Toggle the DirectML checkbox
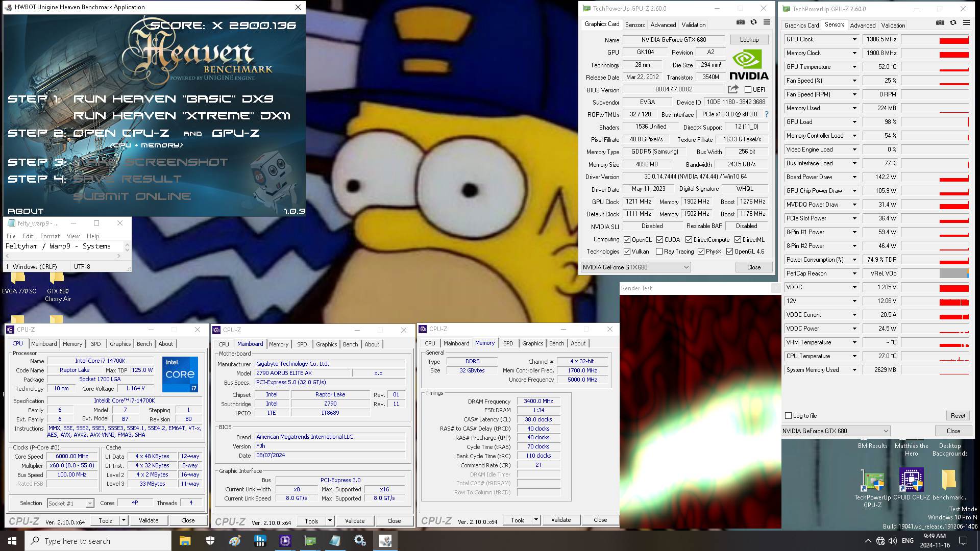This screenshot has width=980, height=551. (738, 240)
